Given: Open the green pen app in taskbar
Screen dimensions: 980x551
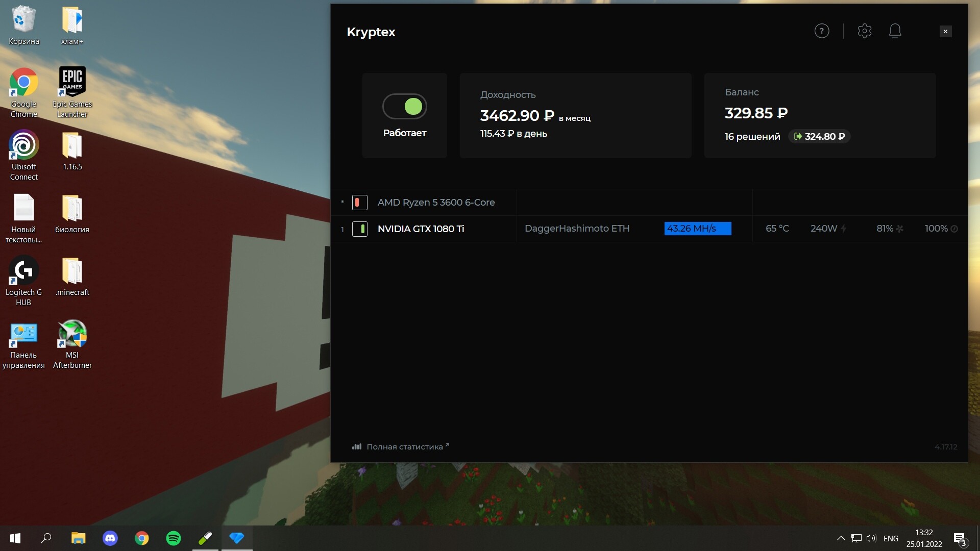Looking at the screenshot, I should [205, 538].
